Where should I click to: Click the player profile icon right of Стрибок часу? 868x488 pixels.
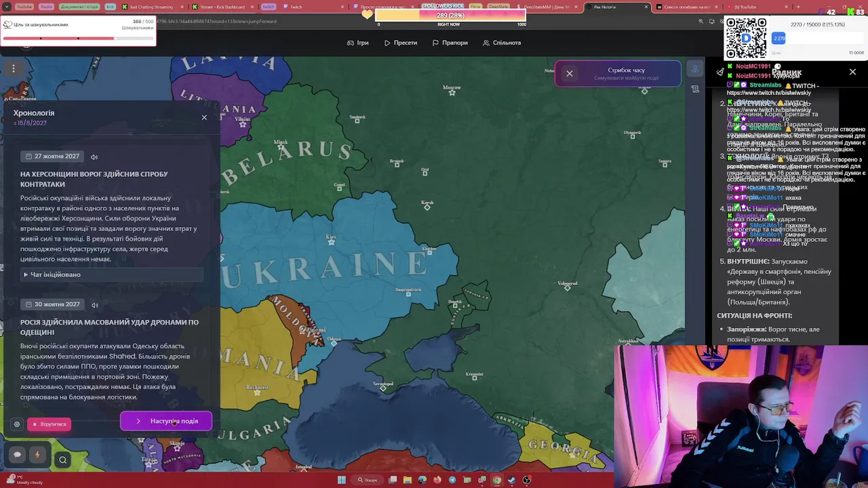pos(695,69)
